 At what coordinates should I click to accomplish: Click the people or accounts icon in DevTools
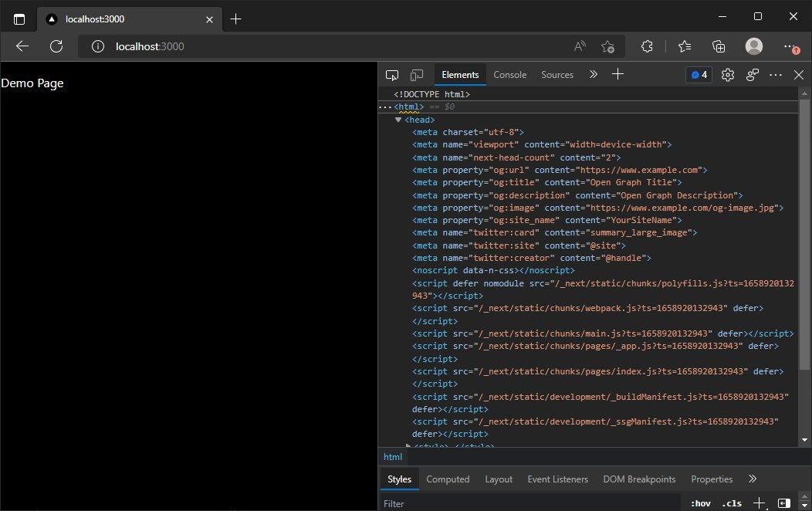point(753,74)
